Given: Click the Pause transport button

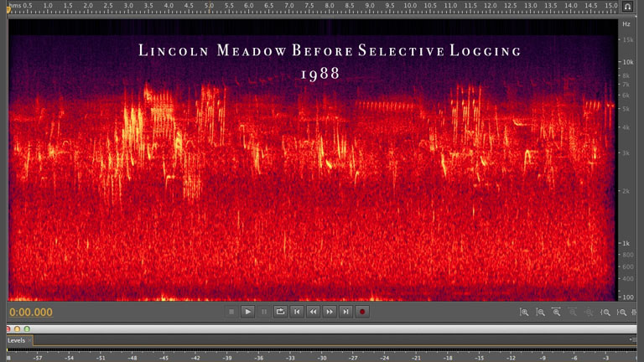Looking at the screenshot, I should tap(264, 312).
